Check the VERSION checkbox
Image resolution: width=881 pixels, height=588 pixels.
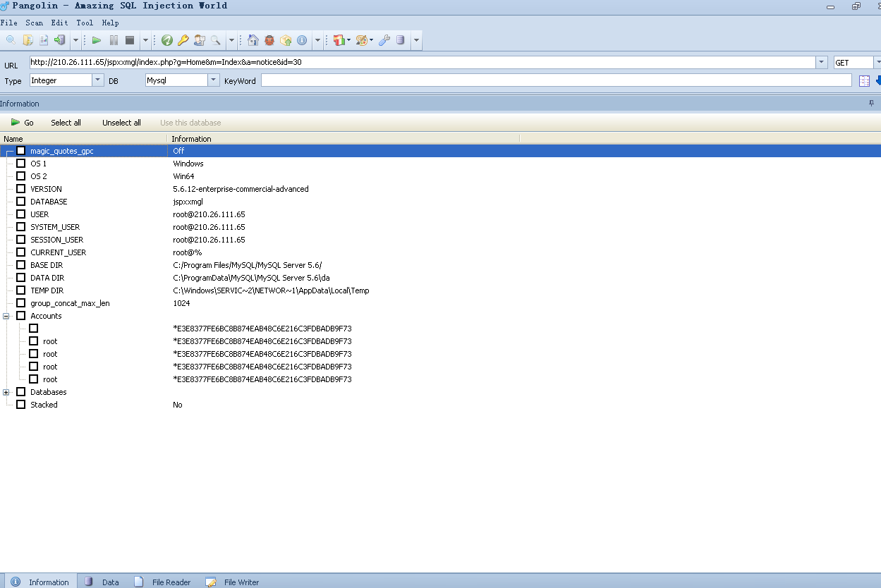coord(20,189)
